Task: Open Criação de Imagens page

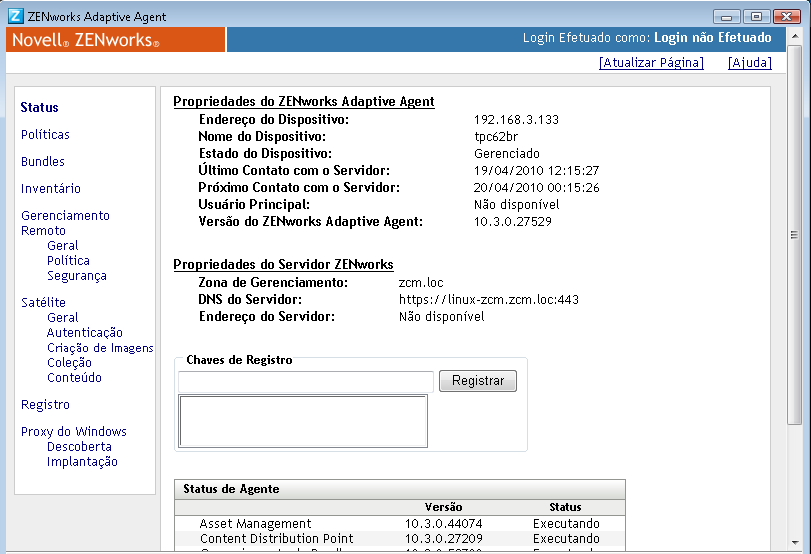Action: (100, 348)
